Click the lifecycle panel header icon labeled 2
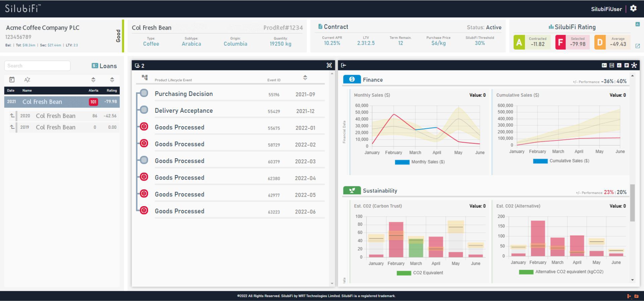 (x=139, y=65)
